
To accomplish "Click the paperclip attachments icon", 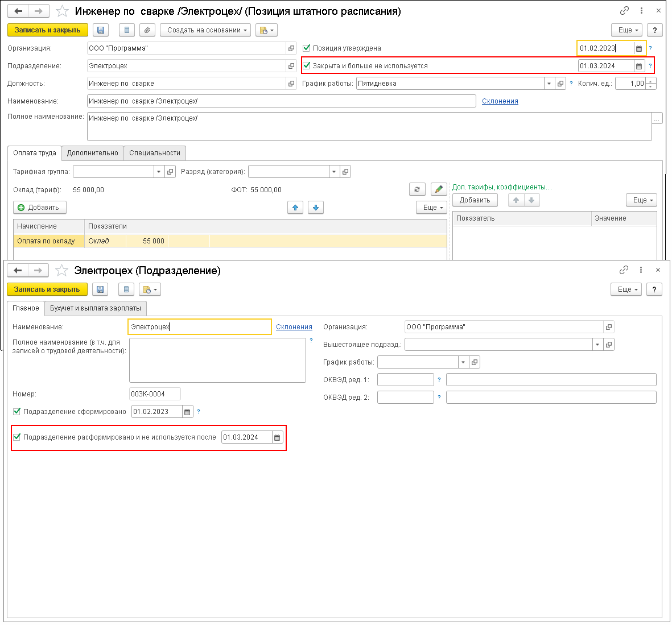I will [147, 30].
